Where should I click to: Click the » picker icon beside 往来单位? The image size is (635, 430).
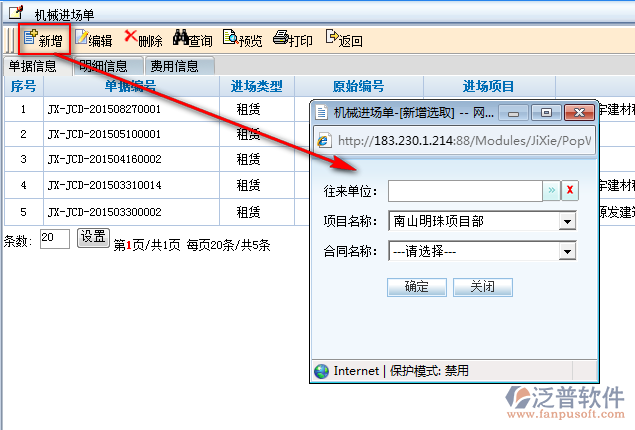point(552,191)
